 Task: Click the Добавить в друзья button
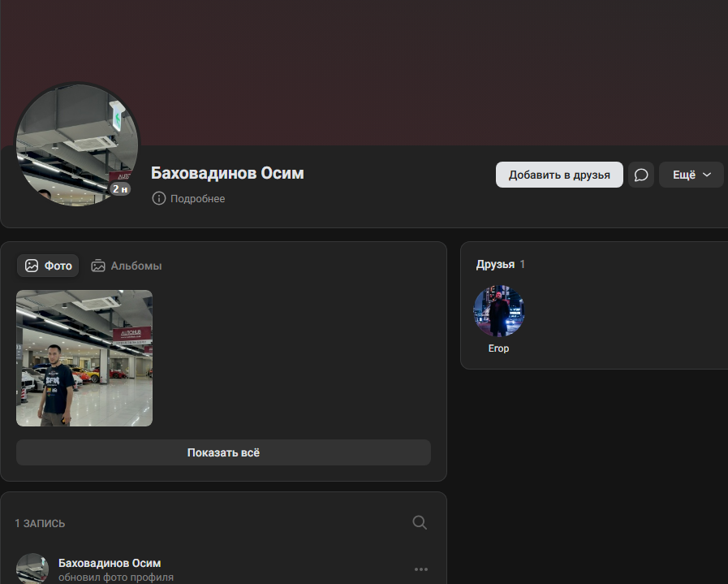(559, 175)
